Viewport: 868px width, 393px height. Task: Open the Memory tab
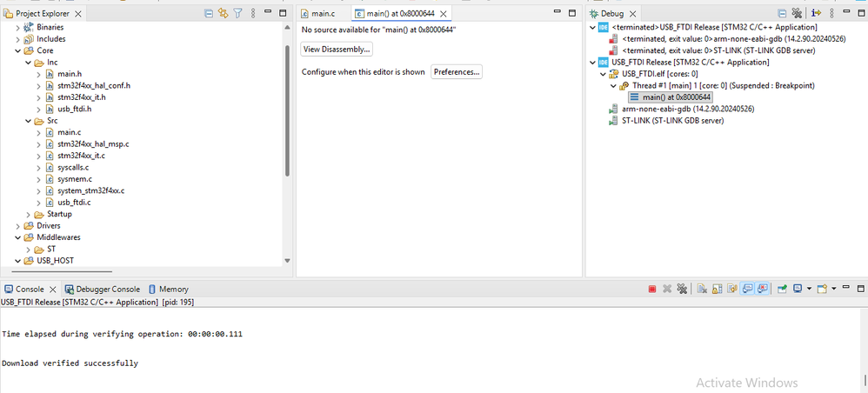click(168, 289)
